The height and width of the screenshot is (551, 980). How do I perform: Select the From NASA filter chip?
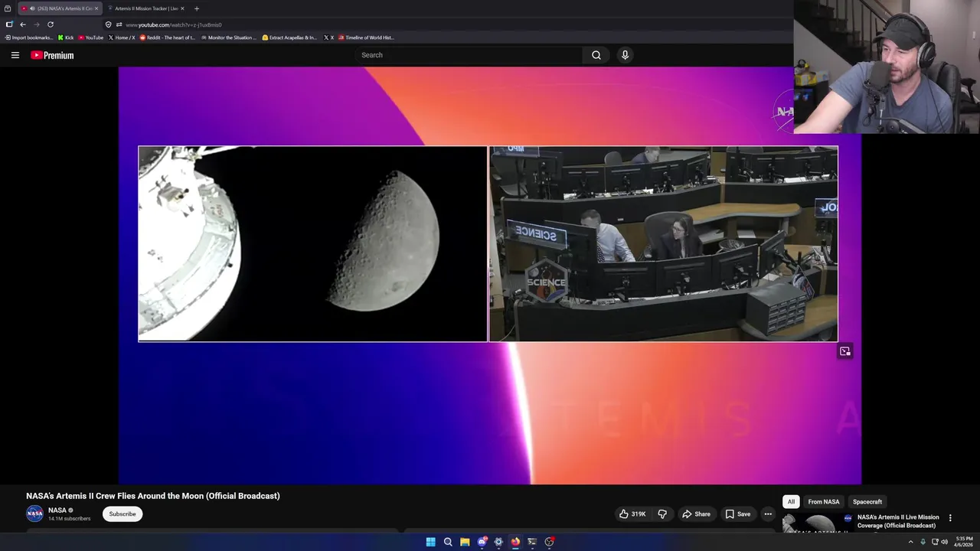tap(824, 502)
